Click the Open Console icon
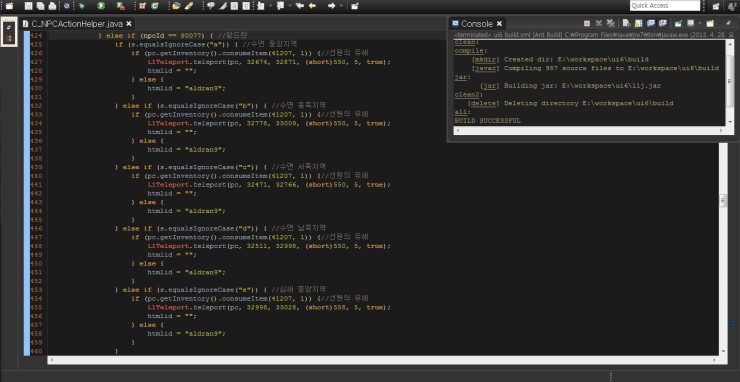740x382 pixels. (710, 23)
